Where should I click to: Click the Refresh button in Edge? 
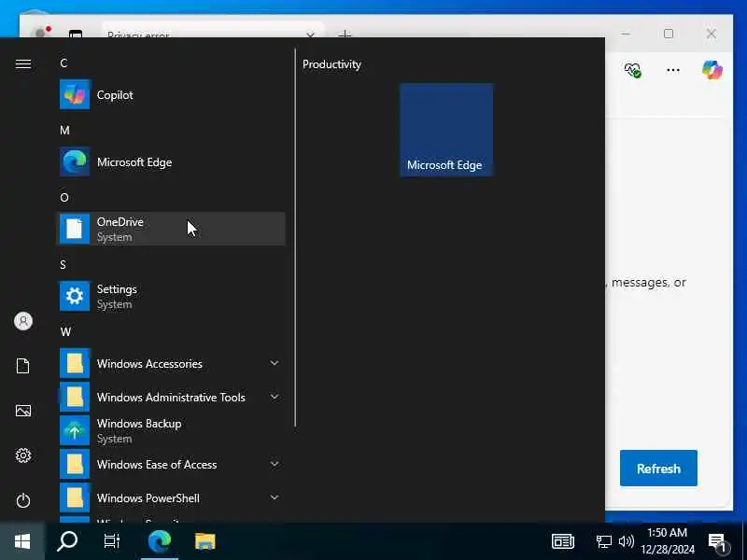coord(658,469)
